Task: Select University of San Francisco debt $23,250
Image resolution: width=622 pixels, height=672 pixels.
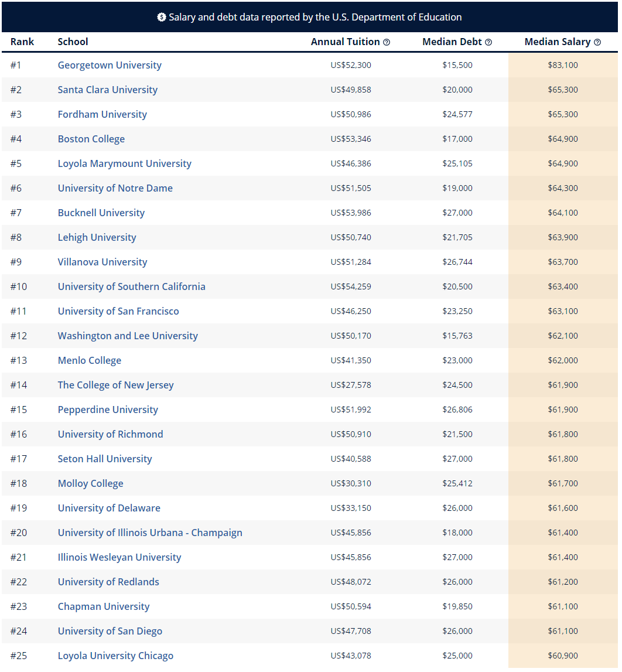Action: click(x=457, y=311)
